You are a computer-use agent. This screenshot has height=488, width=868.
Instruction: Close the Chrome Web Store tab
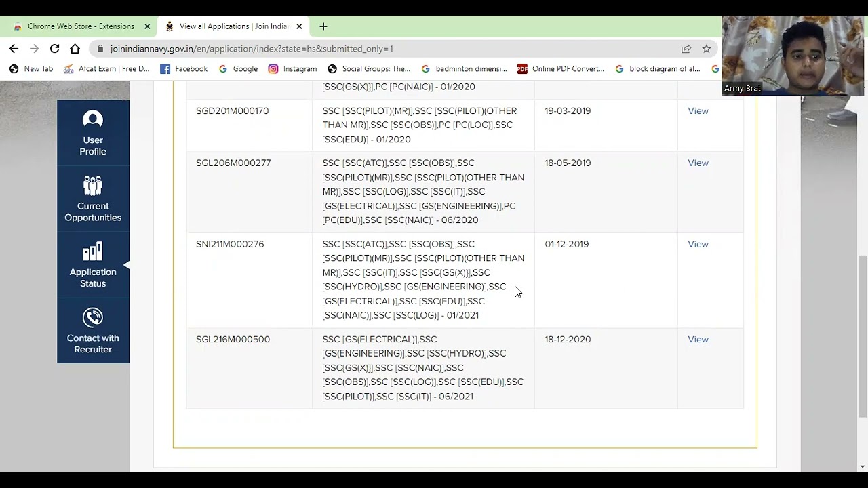coord(147,26)
